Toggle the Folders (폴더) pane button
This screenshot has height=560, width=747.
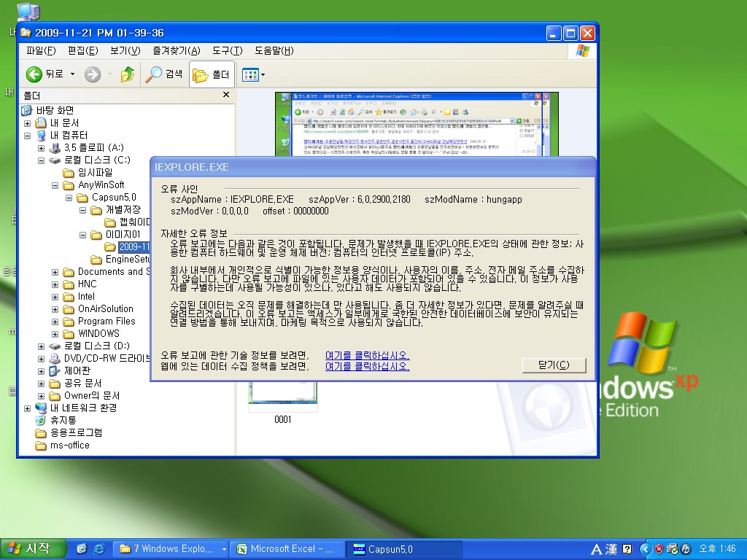click(212, 74)
